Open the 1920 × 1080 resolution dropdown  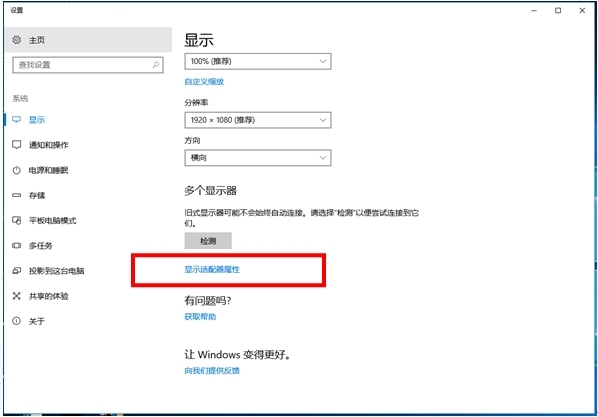tap(258, 120)
